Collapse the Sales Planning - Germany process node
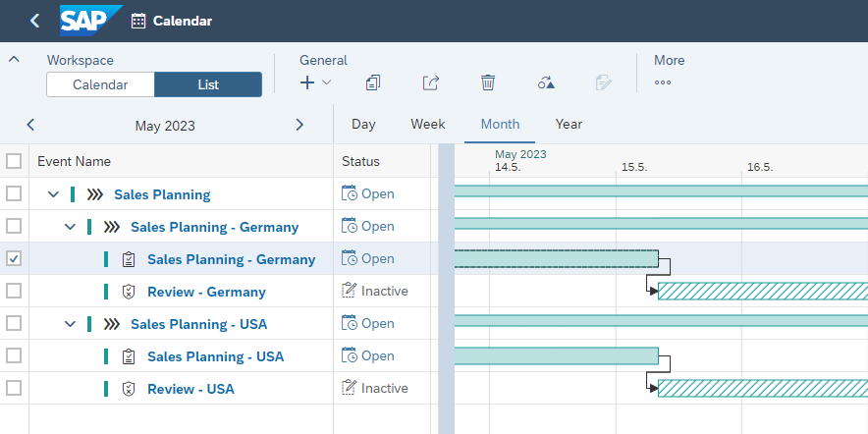 click(70, 227)
